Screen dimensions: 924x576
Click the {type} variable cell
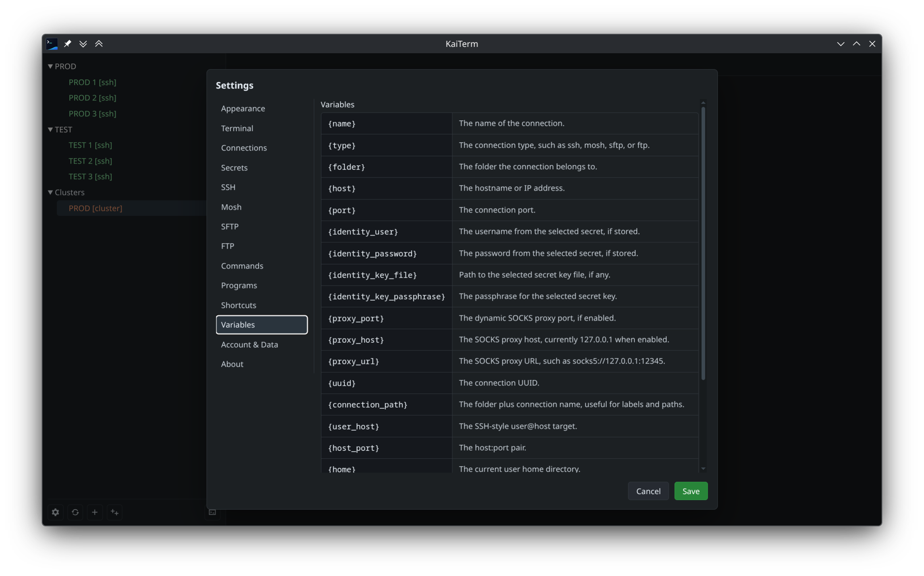(386, 145)
